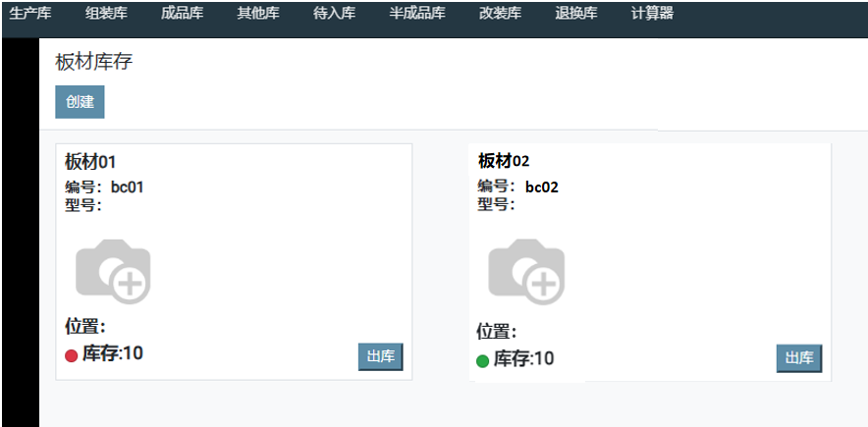Go to the 成品库 section
The width and height of the screenshot is (868, 427).
tap(182, 14)
